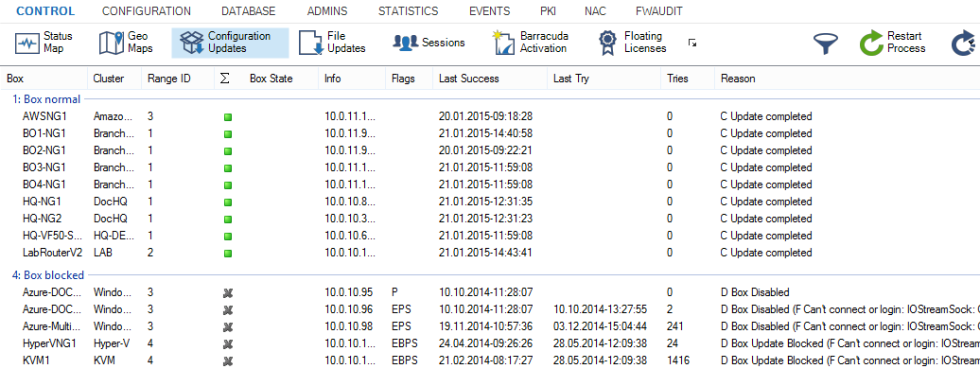The image size is (980, 369).
Task: Click last try 03.12.2014-15:04:44
Action: (x=600, y=326)
